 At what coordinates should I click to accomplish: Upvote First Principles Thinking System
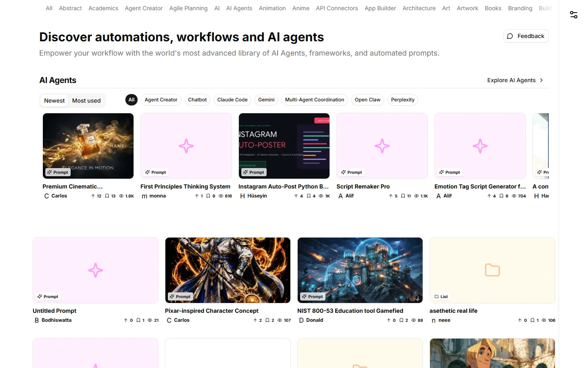pos(197,196)
